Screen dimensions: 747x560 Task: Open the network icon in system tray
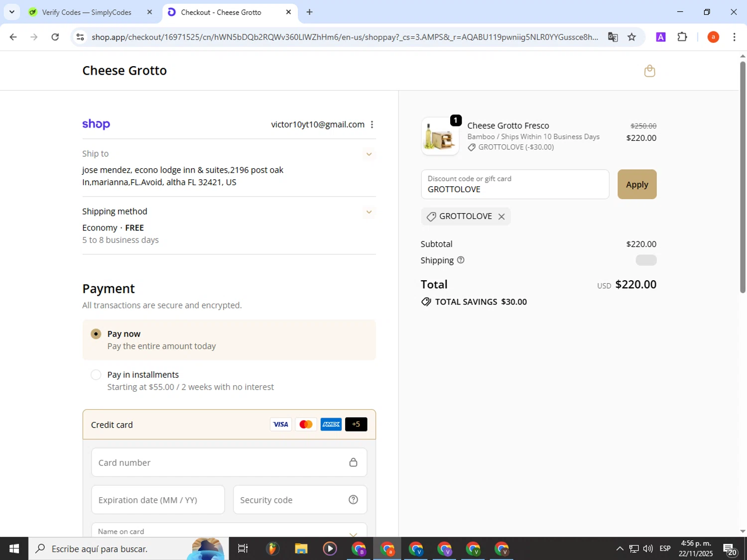[x=634, y=549]
